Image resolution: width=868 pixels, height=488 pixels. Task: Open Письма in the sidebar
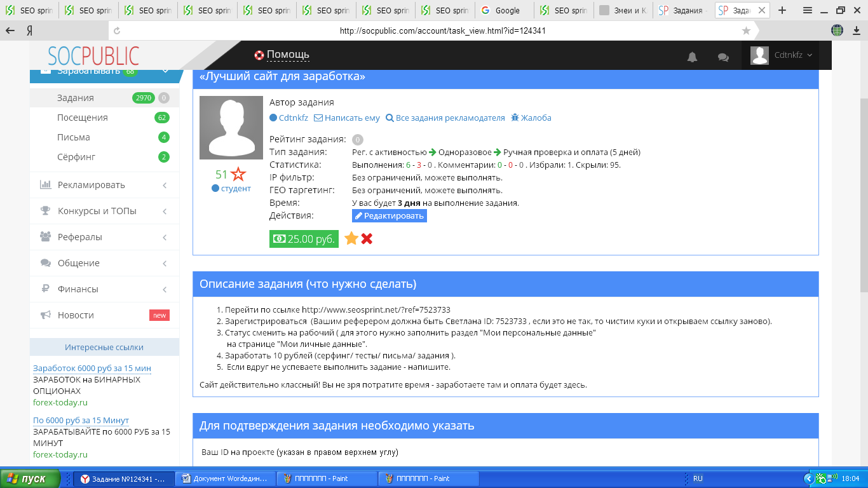click(74, 137)
